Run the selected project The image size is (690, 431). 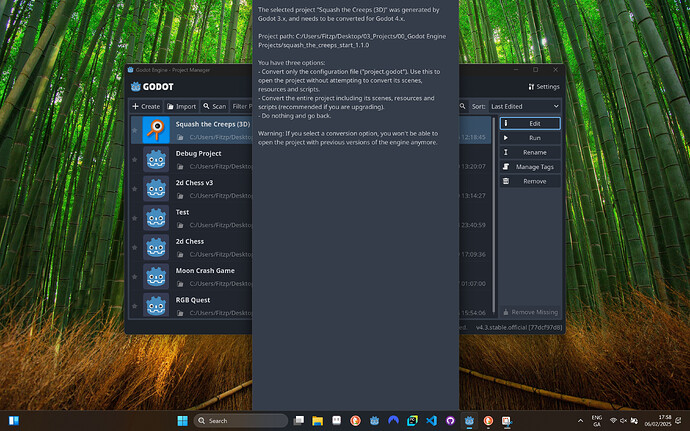(530, 138)
